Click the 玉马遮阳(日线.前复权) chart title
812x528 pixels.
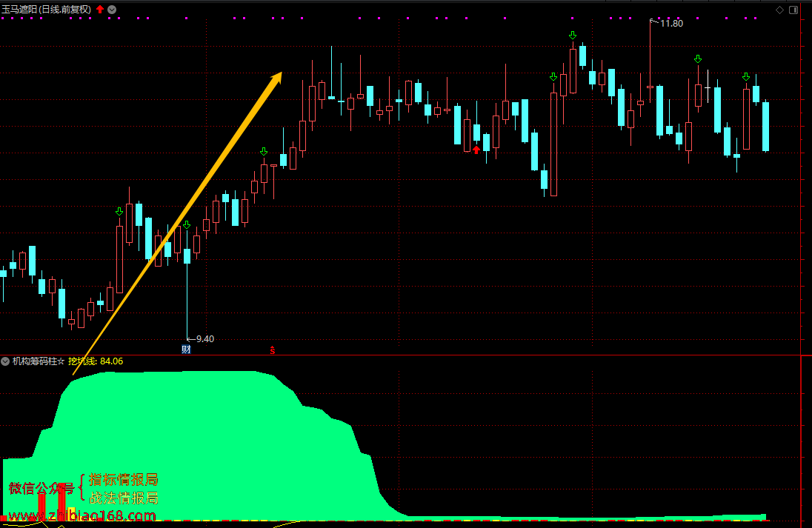coord(47,10)
